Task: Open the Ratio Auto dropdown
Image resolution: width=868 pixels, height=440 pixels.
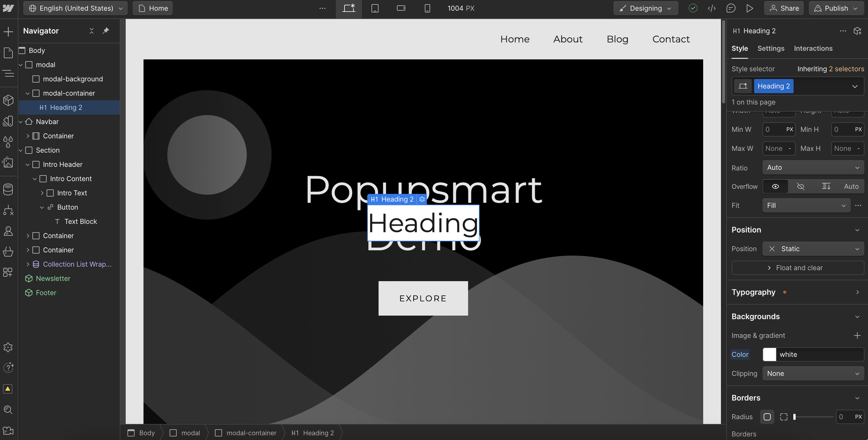Action: pyautogui.click(x=813, y=168)
